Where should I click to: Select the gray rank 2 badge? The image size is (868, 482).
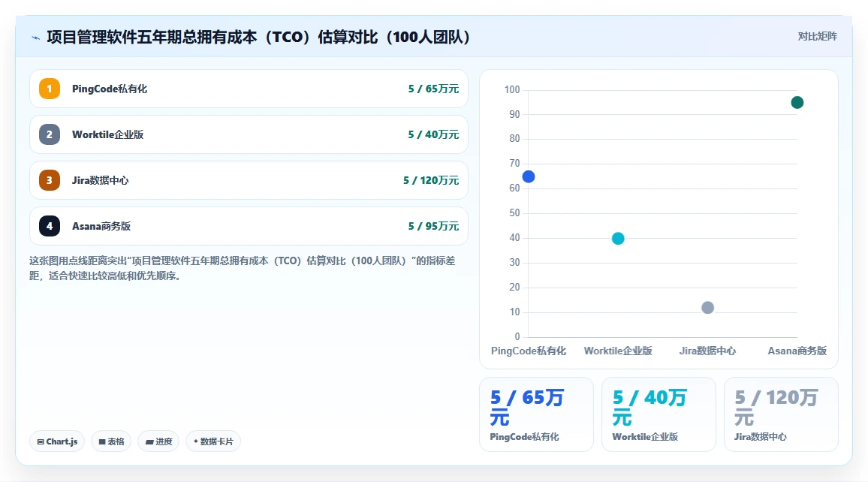pyautogui.click(x=50, y=134)
